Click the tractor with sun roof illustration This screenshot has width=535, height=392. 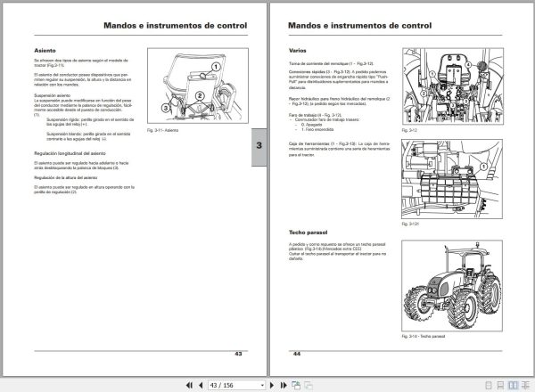(452, 286)
